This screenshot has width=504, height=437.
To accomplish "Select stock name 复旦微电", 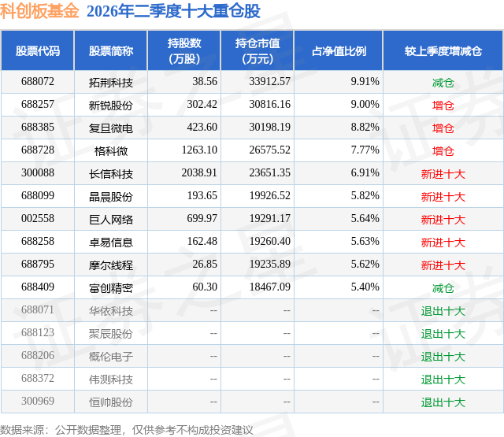I will coord(111,128).
